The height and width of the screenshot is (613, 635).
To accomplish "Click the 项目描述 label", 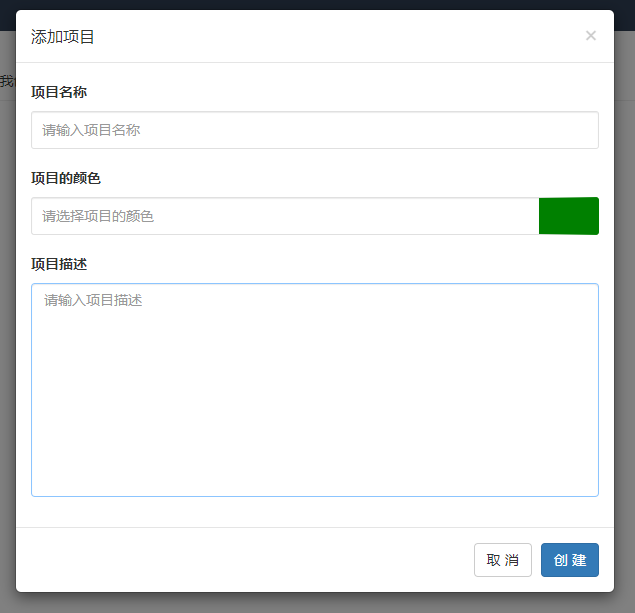I will pyautogui.click(x=58, y=264).
